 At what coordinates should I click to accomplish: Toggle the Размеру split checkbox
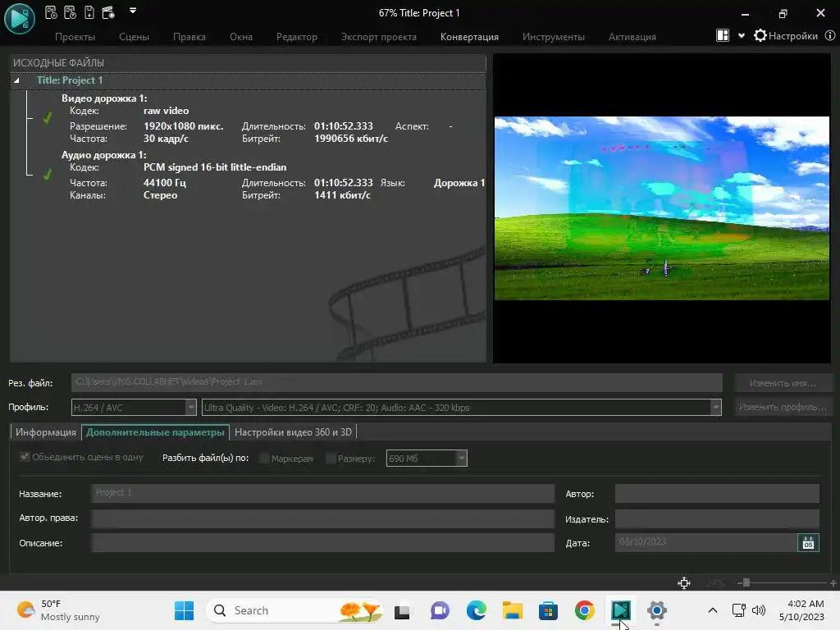point(331,459)
